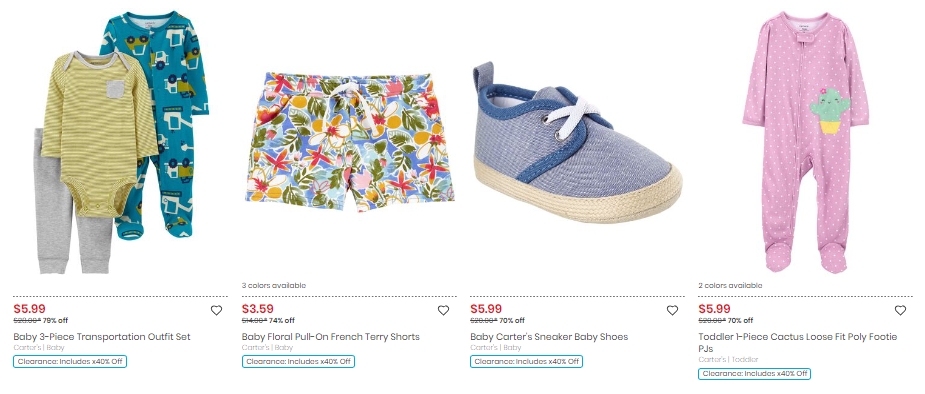Open Baby Carter's Sneaker Baby Shoes title
Image resolution: width=925 pixels, height=394 pixels.
[549, 337]
